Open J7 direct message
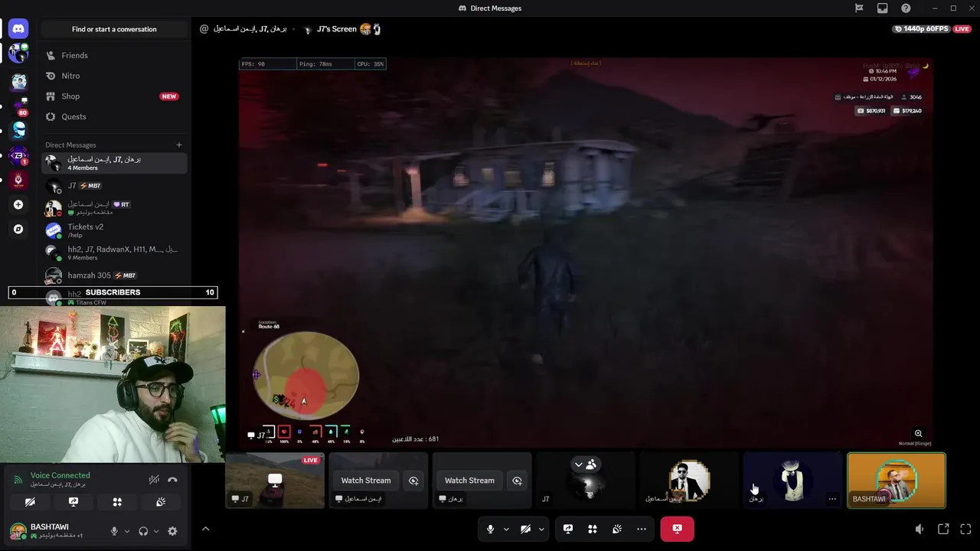 tap(114, 185)
